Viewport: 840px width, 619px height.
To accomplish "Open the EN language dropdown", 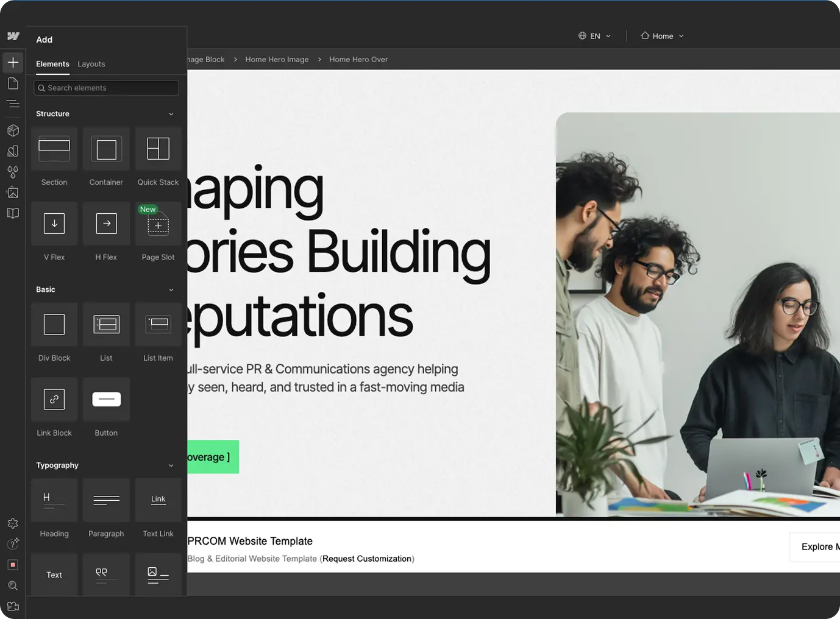I will coord(594,36).
